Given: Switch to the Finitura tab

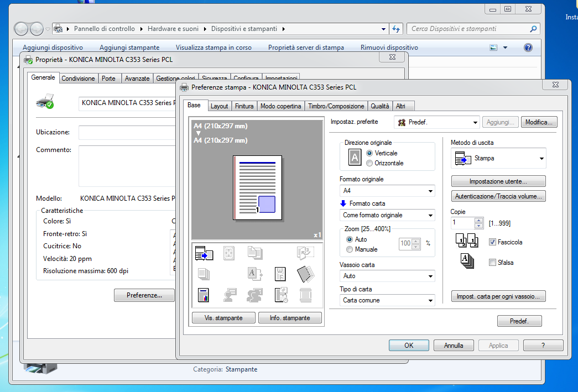Looking at the screenshot, I should tap(244, 106).
